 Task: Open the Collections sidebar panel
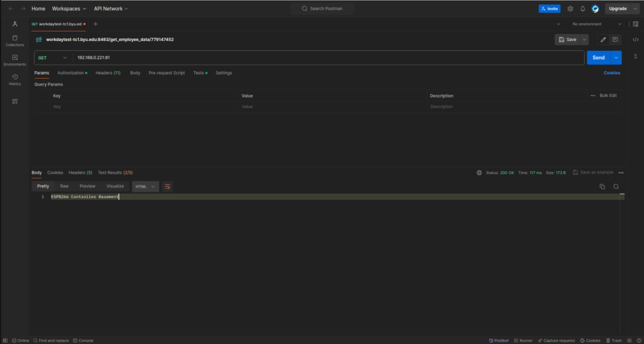(15, 41)
